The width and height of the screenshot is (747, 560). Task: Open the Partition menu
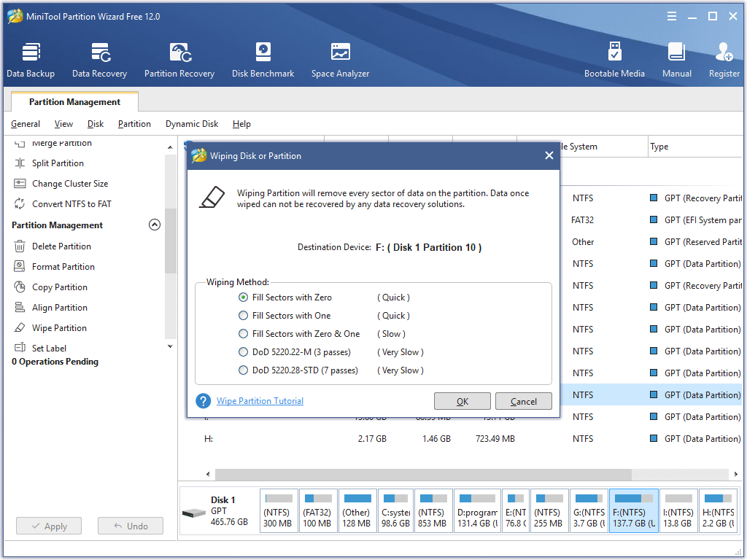pos(134,124)
